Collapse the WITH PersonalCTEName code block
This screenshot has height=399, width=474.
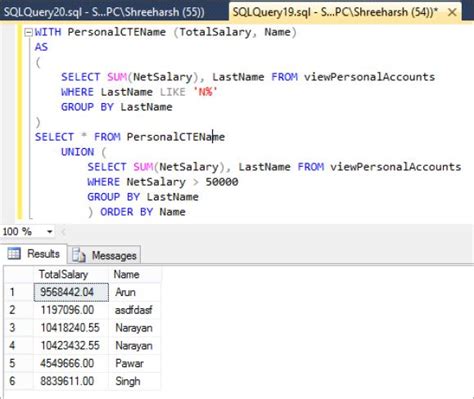pos(28,32)
